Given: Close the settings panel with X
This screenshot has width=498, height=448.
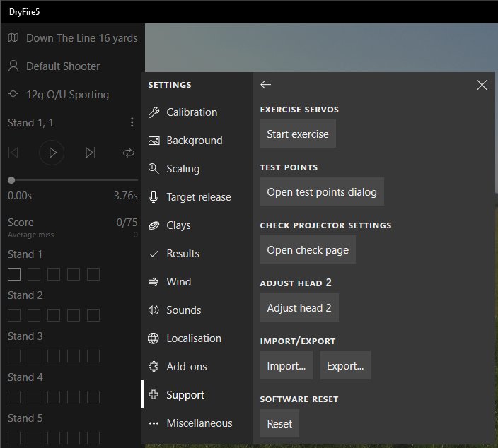Looking at the screenshot, I should (482, 85).
